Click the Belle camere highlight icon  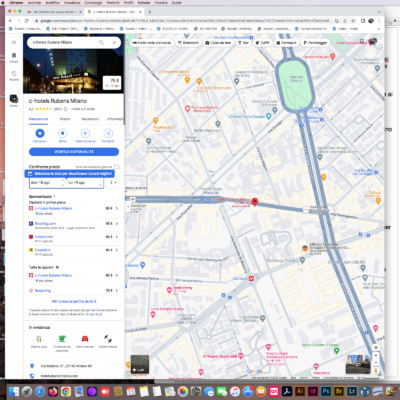point(85,339)
